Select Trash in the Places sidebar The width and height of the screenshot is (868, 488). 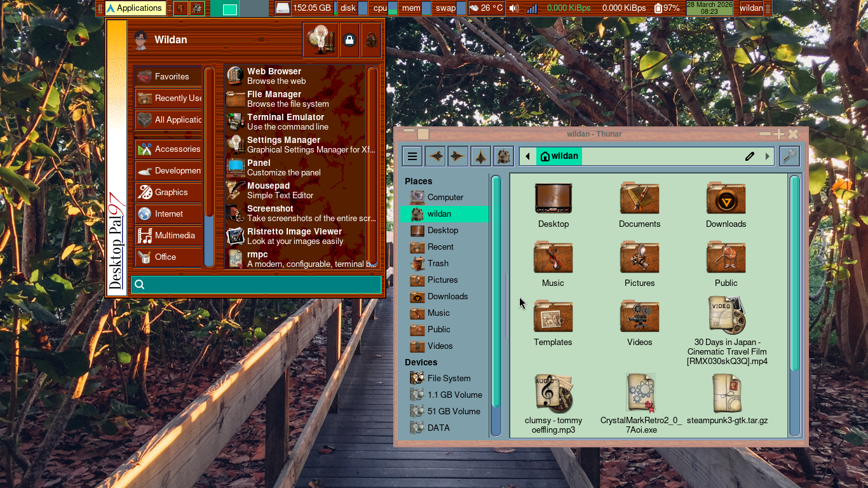click(438, 263)
